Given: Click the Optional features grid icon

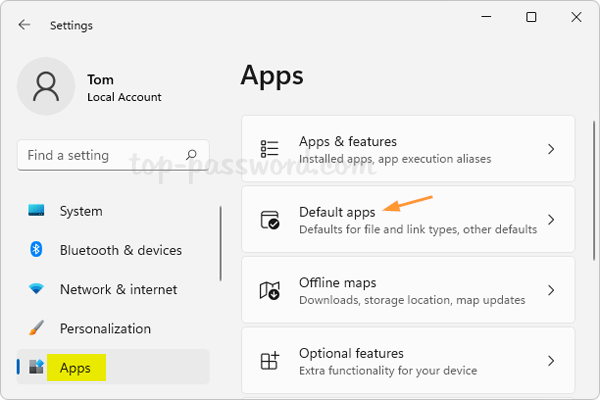Looking at the screenshot, I should tap(270, 361).
